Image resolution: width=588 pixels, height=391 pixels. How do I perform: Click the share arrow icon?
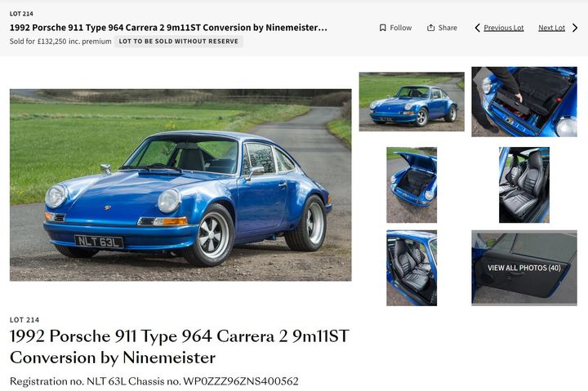(x=431, y=28)
